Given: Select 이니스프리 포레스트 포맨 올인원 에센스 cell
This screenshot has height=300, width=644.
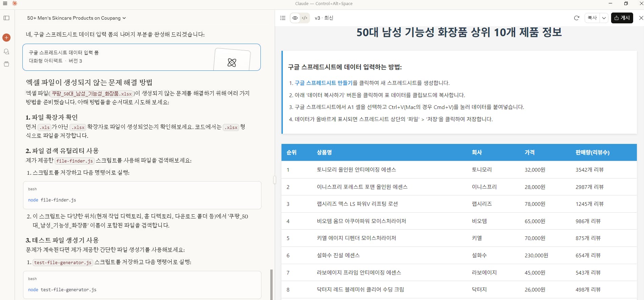Looking at the screenshot, I should (x=362, y=187).
